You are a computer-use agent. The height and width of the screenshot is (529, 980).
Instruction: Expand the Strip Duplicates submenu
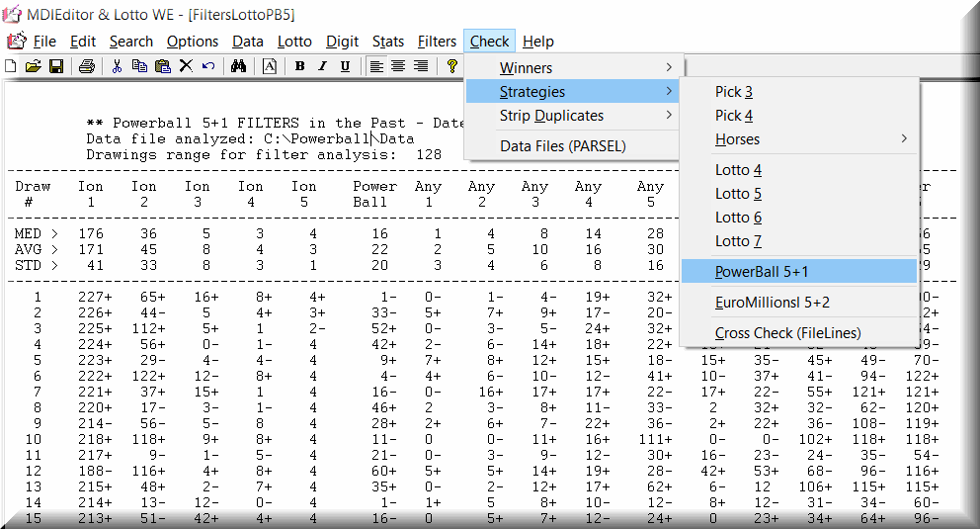pos(572,115)
